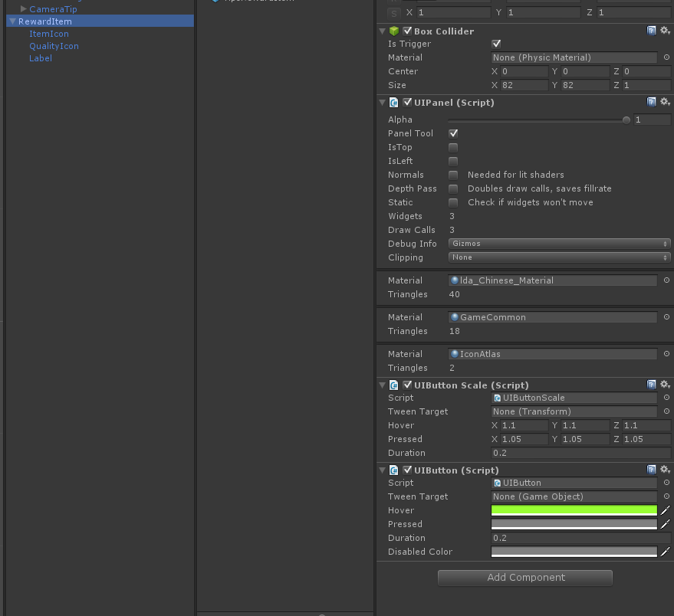
Task: Uncheck the Is Trigger checkbox
Action: pos(496,44)
